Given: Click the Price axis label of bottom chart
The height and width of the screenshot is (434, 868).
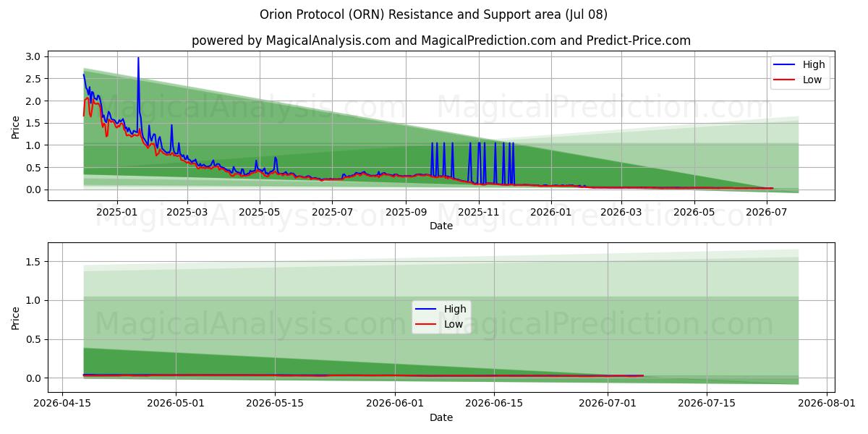Looking at the screenshot, I should click(x=16, y=318).
